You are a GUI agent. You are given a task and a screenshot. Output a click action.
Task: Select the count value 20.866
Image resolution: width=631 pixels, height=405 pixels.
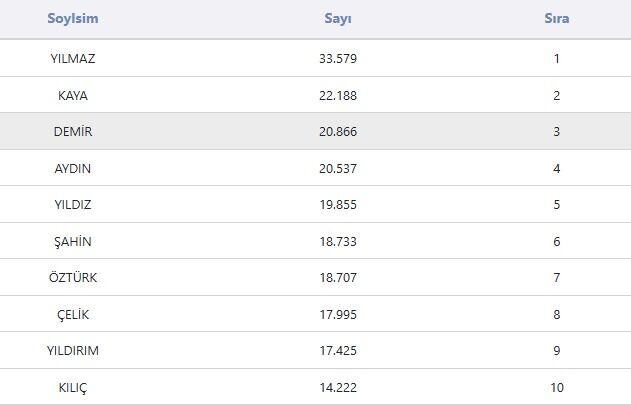tap(338, 131)
